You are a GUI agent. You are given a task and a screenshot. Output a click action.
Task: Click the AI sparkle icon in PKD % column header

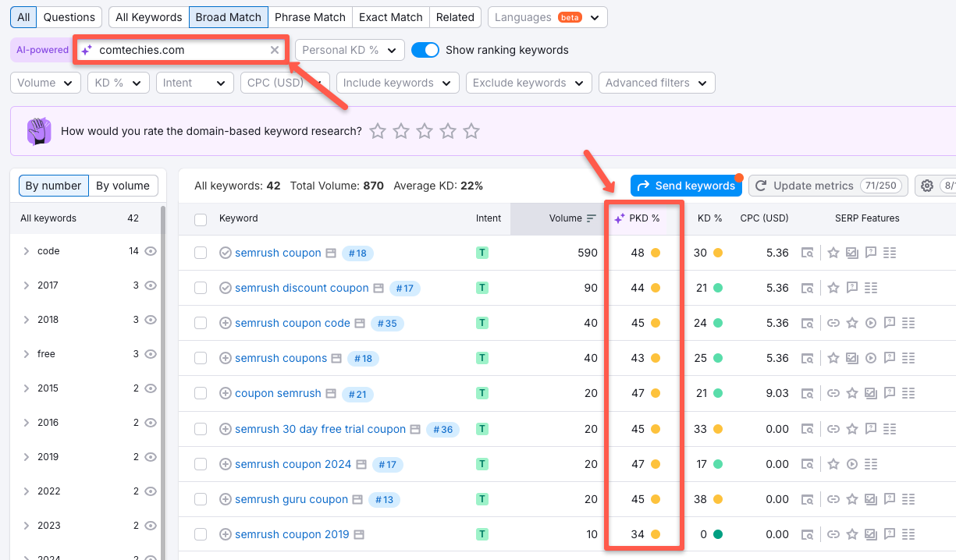(620, 218)
